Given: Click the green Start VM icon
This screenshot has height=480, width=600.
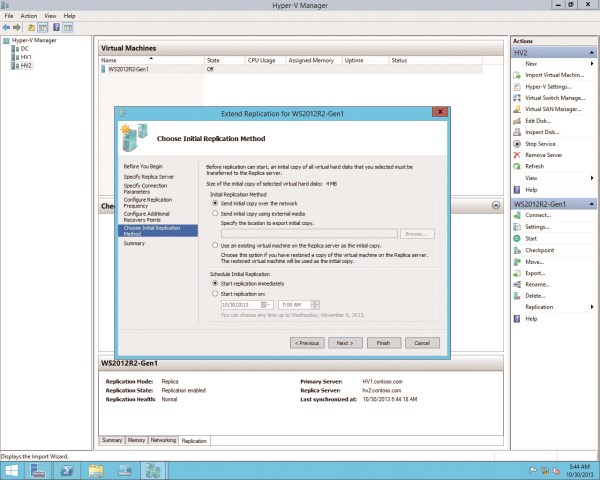Looking at the screenshot, I should 517,238.
